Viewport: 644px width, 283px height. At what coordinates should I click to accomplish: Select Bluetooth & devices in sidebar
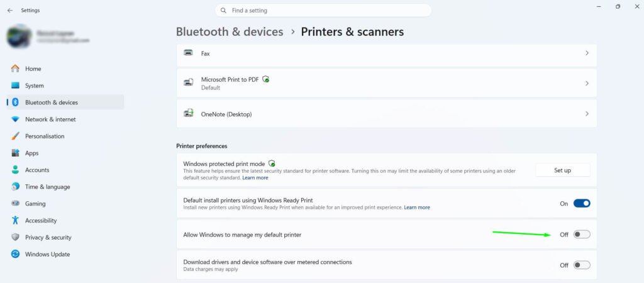click(65, 103)
